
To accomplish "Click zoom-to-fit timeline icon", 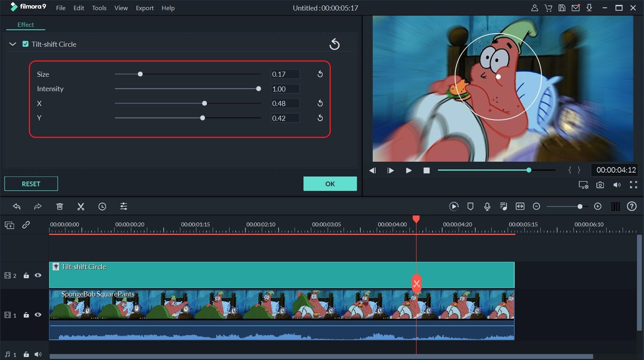I will click(520, 206).
